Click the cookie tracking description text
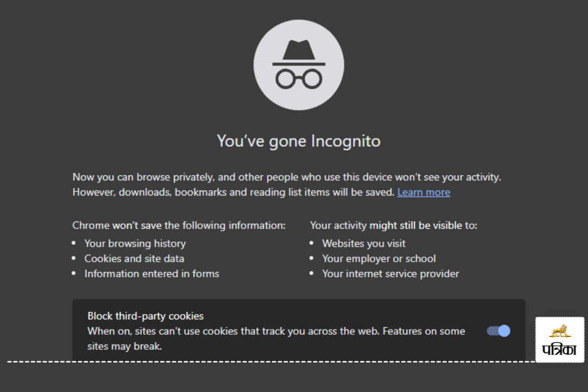 tap(276, 331)
